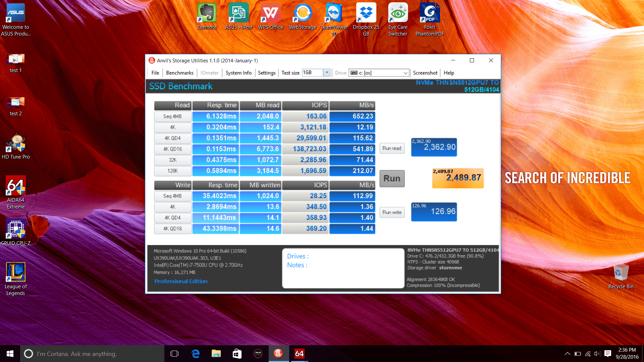The width and height of the screenshot is (644, 362).
Task: Open the Benchmarks menu
Action: click(180, 73)
